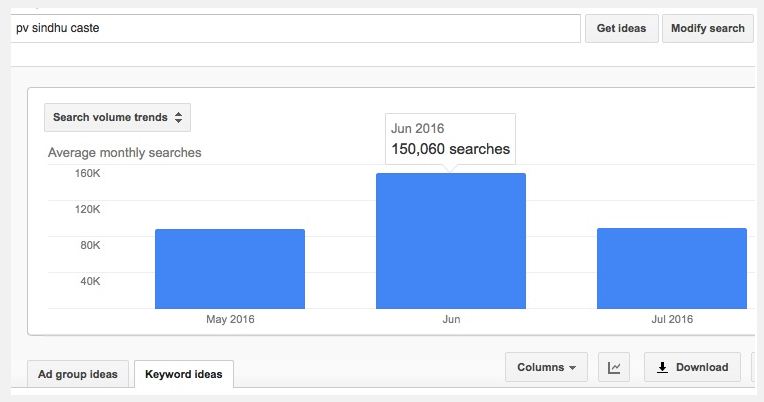Click the '150,060 searches' tooltip
This screenshot has width=764, height=402.
[450, 139]
